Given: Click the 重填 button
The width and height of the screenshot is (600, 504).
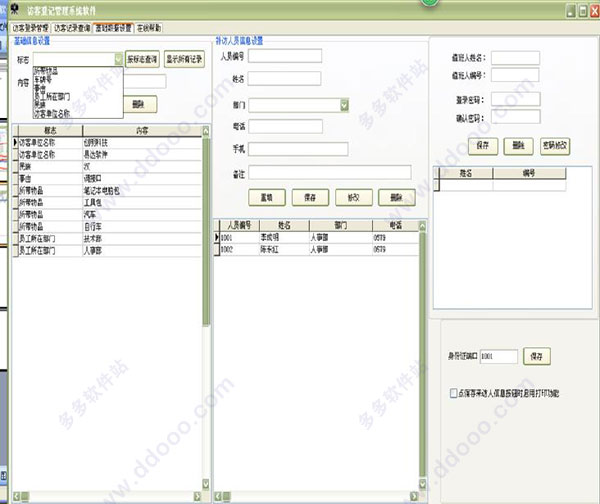Looking at the screenshot, I should [x=267, y=197].
